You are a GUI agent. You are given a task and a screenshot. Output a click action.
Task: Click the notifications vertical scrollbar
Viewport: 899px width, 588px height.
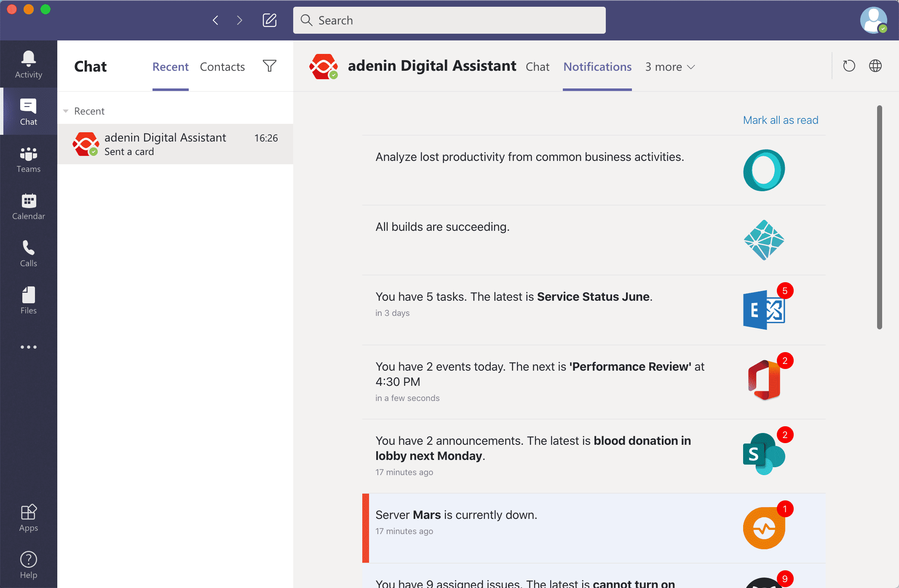click(879, 217)
